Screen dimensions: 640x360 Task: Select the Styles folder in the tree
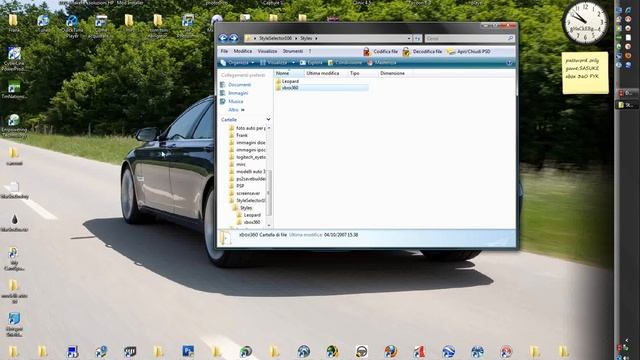point(242,208)
